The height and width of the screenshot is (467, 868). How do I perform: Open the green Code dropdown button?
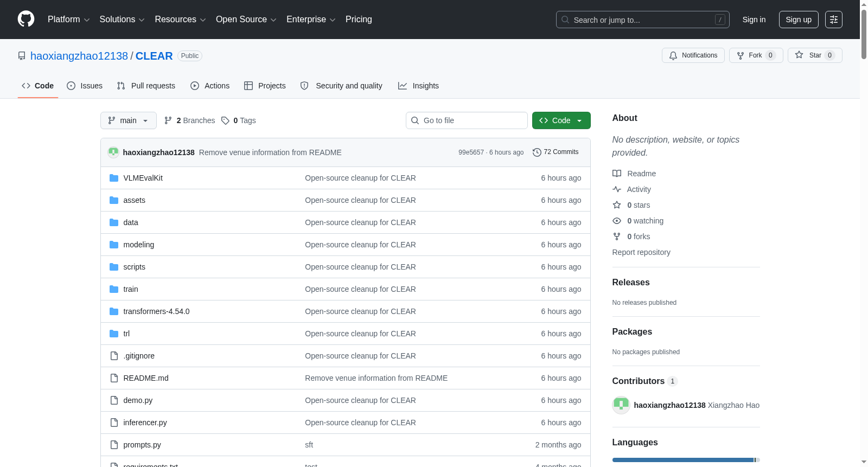(x=561, y=120)
